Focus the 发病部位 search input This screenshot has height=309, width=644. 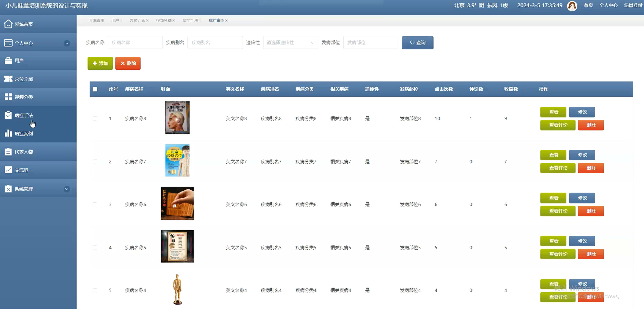[370, 43]
